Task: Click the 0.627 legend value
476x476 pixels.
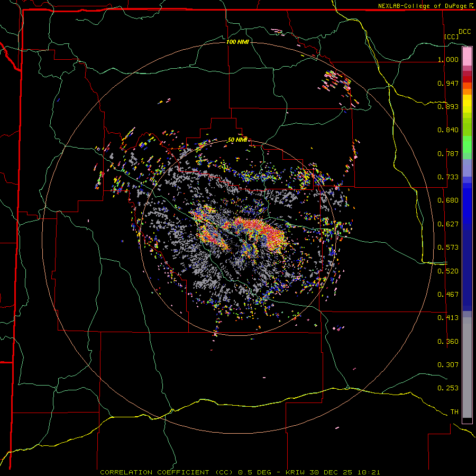Action: click(x=448, y=224)
